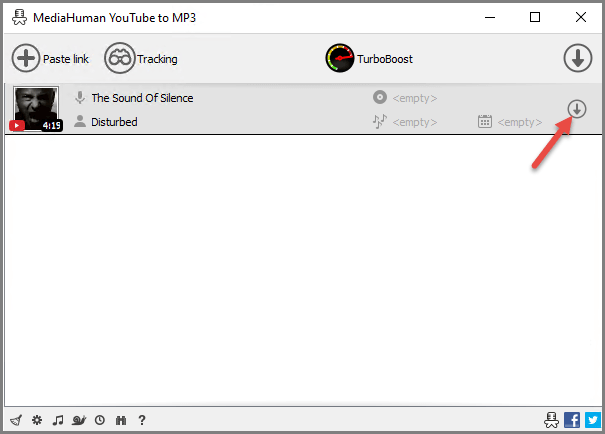This screenshot has height=434, width=605.
Task: Click the artist person icon
Action: [x=80, y=121]
